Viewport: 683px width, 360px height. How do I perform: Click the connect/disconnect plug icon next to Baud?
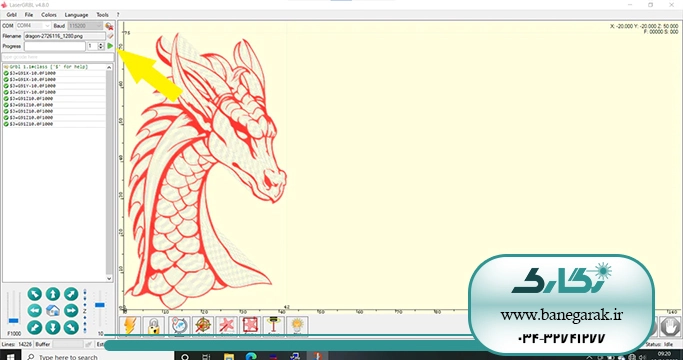109,26
